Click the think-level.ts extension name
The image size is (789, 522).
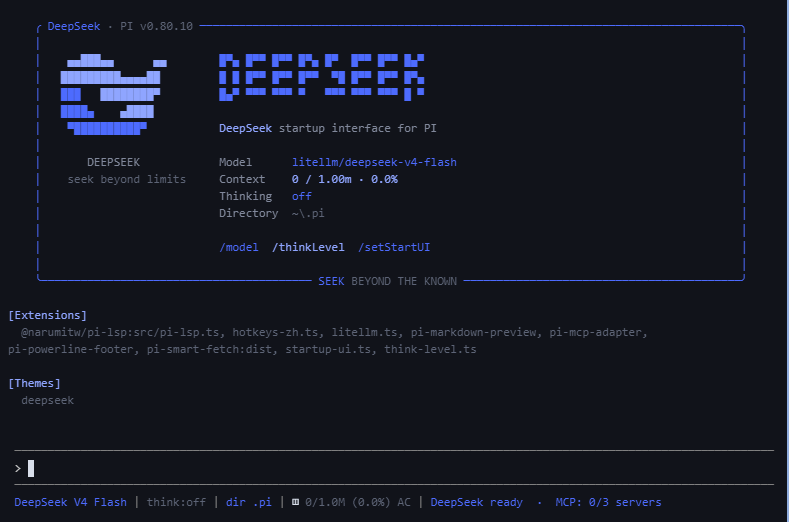430,349
